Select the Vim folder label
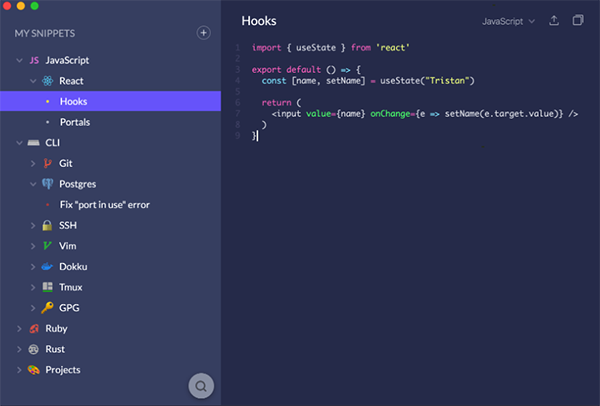Screen dimensions: 600x406 click(67, 246)
